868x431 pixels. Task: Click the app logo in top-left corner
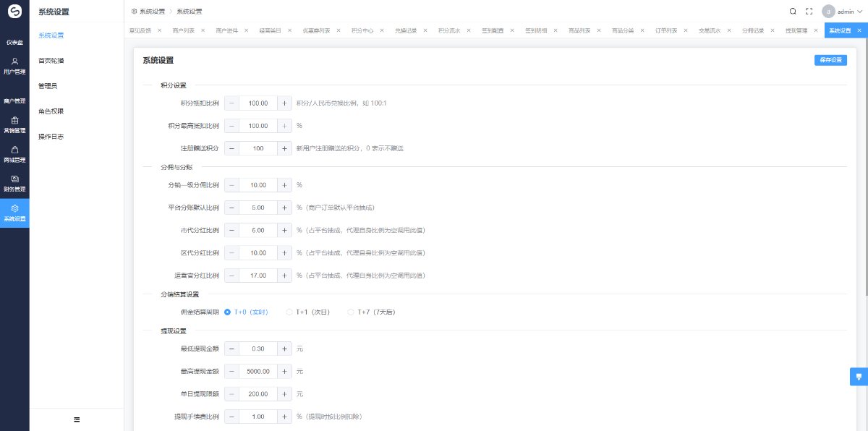pos(14,12)
